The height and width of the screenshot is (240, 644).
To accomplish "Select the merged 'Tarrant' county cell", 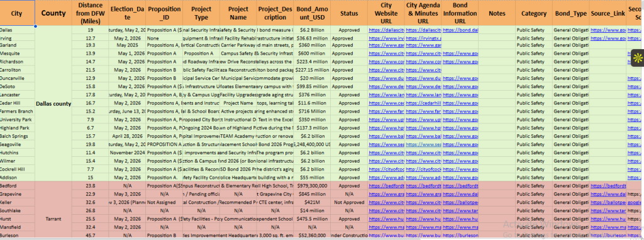I will click(53, 210).
